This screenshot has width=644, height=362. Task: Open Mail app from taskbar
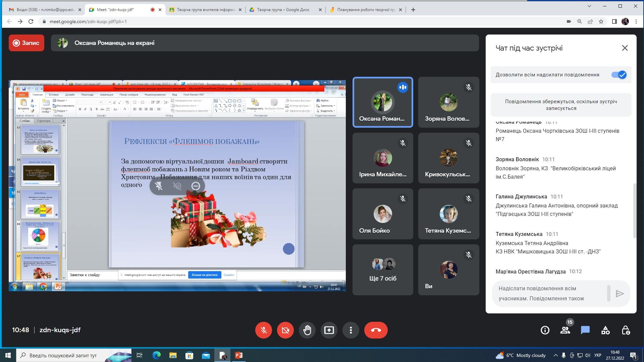[206, 355]
